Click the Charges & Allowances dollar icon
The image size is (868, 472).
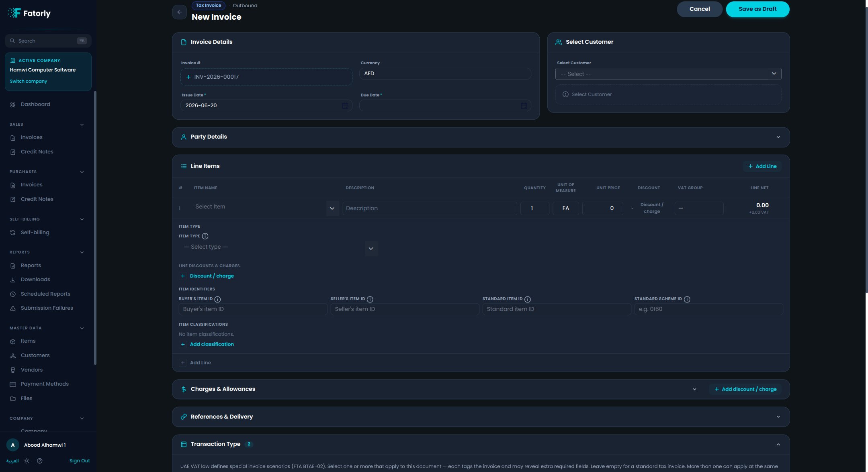coord(184,389)
